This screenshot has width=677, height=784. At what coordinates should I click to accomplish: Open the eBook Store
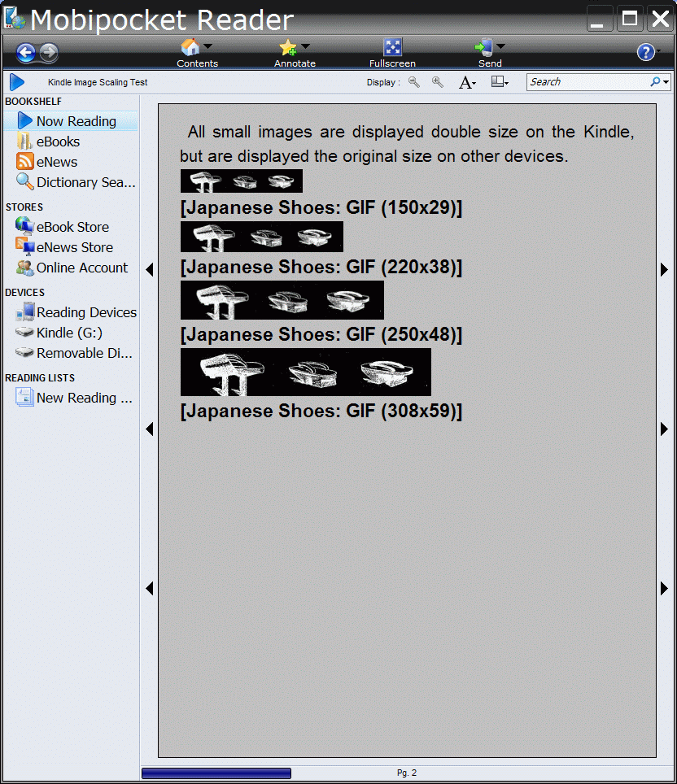pos(72,227)
